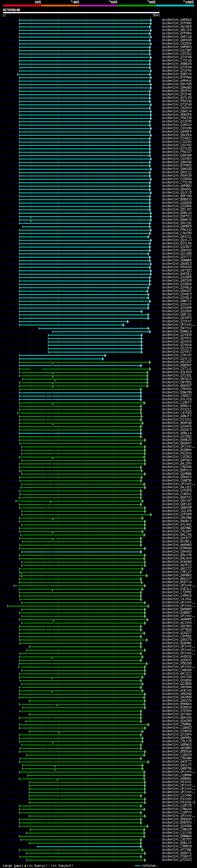Click the alignment bar for UniRef100_B9RCY4
The width and height of the screenshot is (197, 868).
[84, 74]
